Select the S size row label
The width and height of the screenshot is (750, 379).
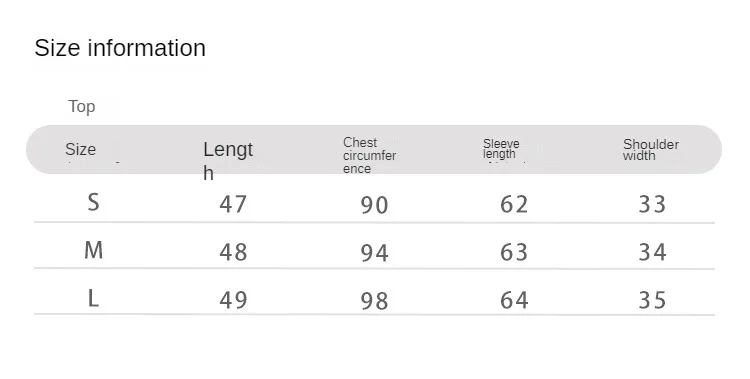pos(93,202)
